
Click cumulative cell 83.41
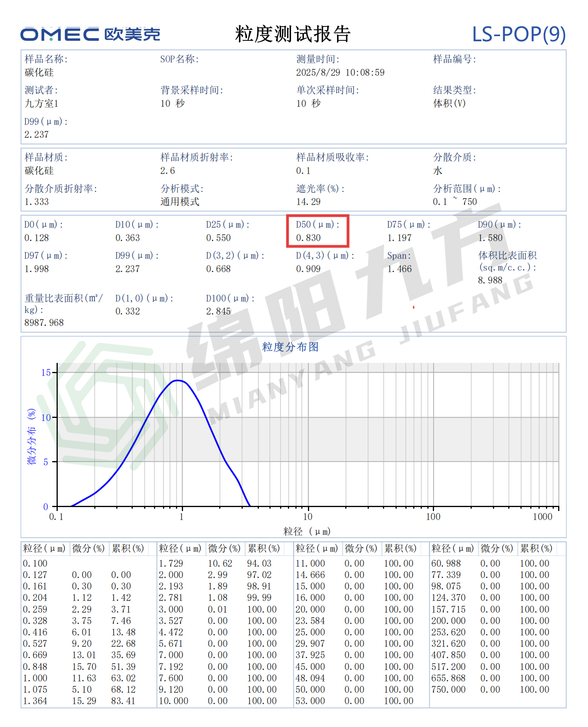[123, 701]
